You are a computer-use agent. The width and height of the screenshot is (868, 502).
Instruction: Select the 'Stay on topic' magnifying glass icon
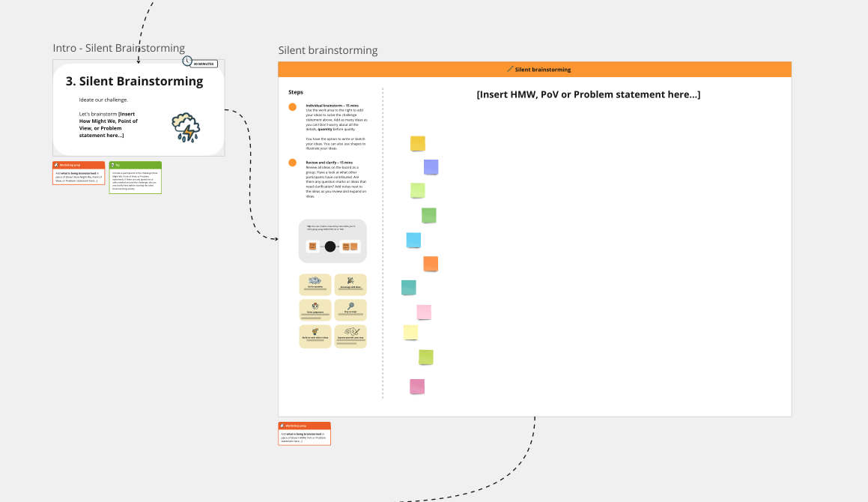point(351,306)
